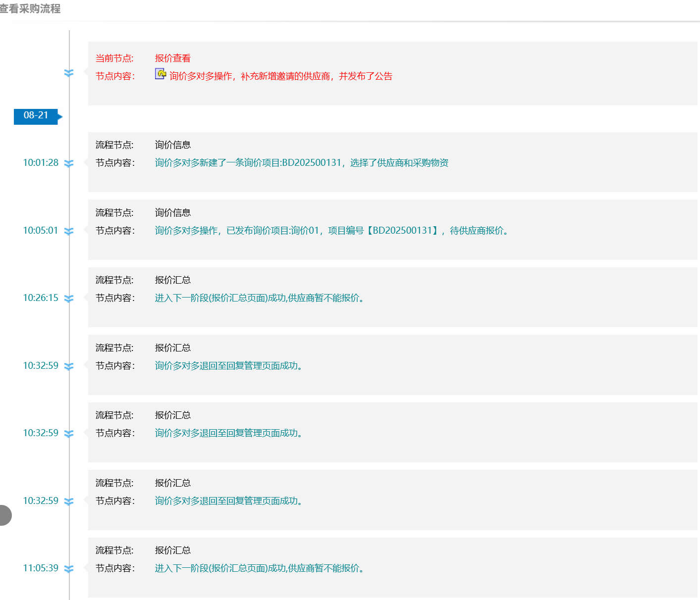
Task: Click the 10:05:01 timestamp
Action: coord(41,231)
